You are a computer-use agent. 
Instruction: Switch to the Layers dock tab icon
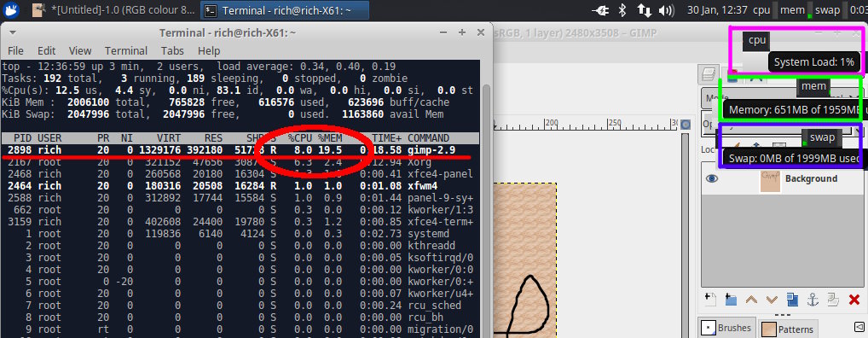pyautogui.click(x=708, y=73)
